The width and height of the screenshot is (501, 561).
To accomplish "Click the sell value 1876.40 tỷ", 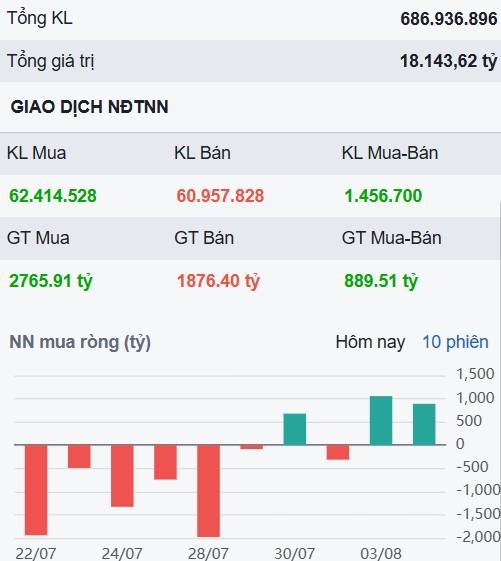I will 218,281.
